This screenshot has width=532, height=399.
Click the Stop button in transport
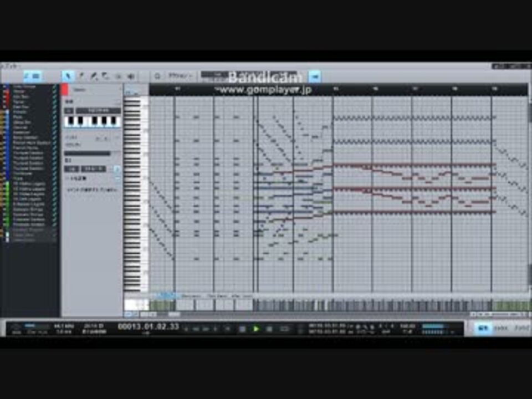click(x=242, y=329)
